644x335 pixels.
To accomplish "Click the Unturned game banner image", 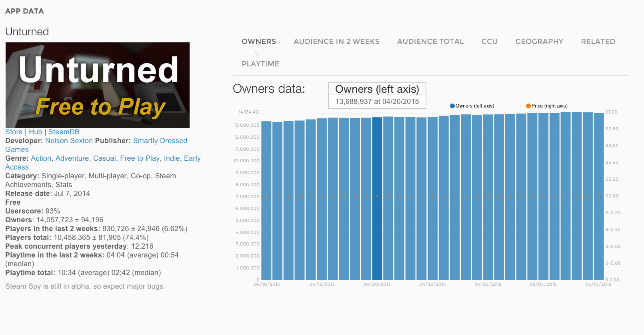I will [98, 85].
